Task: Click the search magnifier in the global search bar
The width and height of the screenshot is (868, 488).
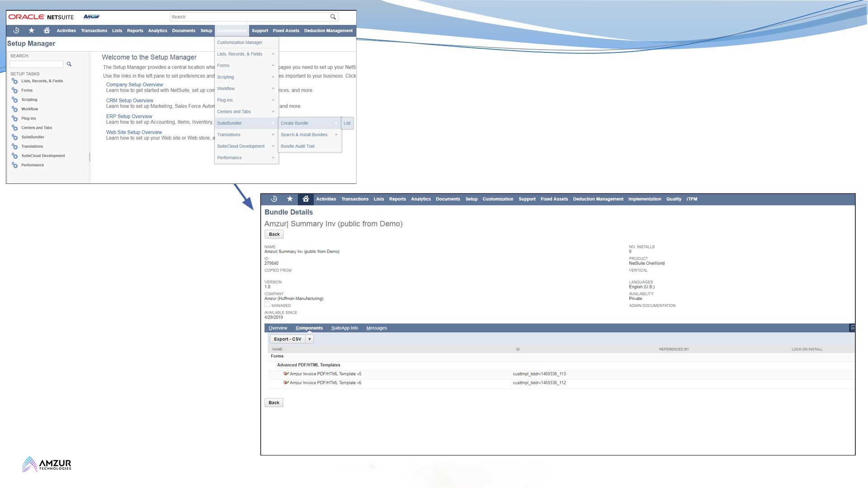Action: click(333, 17)
